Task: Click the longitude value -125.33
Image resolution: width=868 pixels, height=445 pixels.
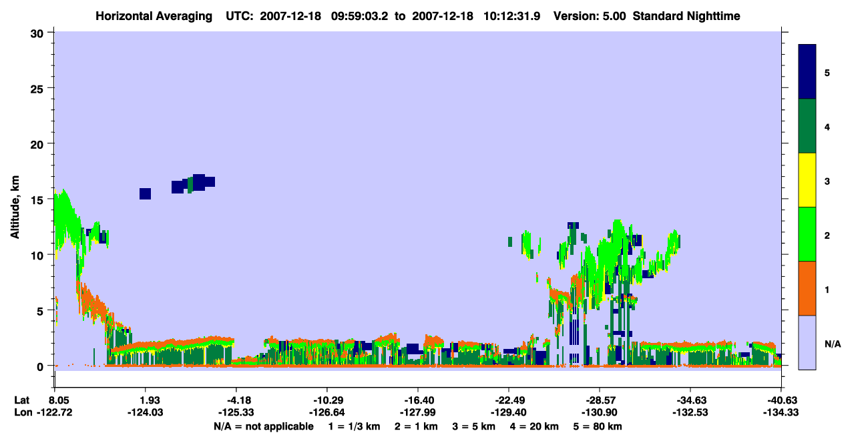Action: click(x=236, y=412)
